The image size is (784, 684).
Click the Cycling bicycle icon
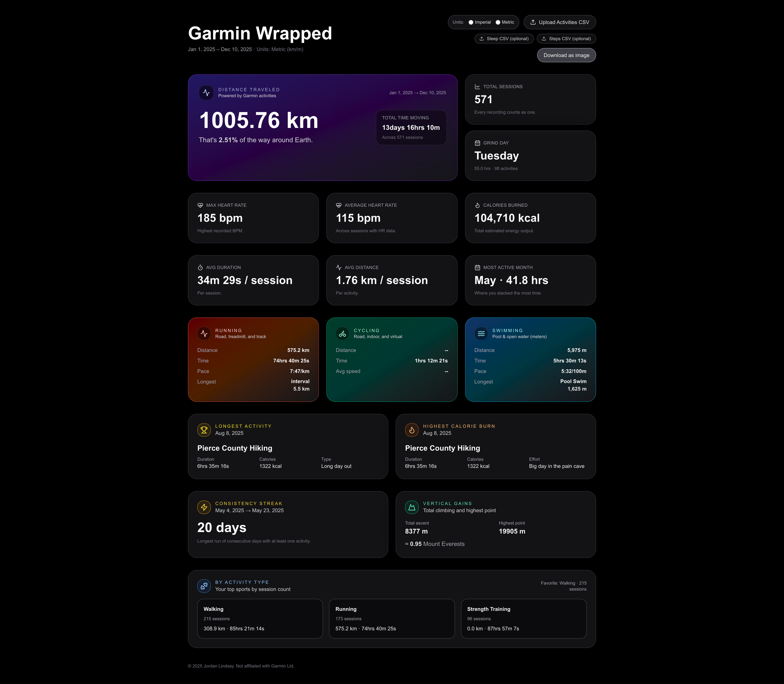coord(343,334)
